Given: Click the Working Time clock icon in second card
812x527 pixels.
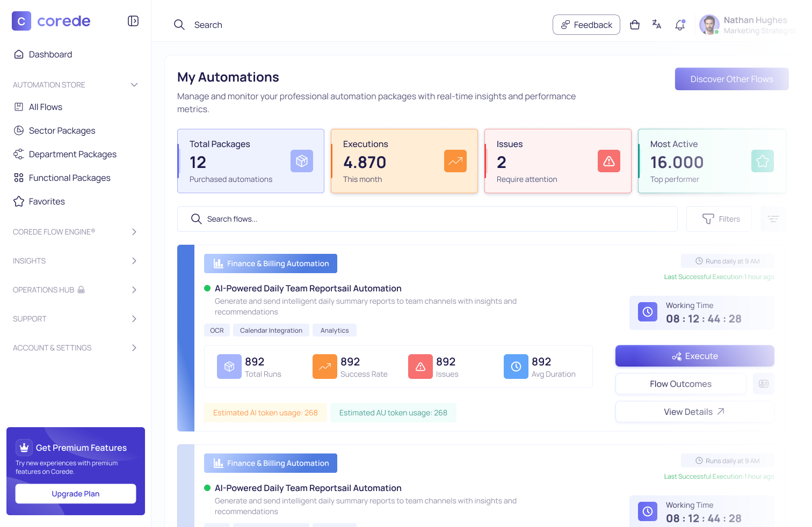Looking at the screenshot, I should coord(648,511).
